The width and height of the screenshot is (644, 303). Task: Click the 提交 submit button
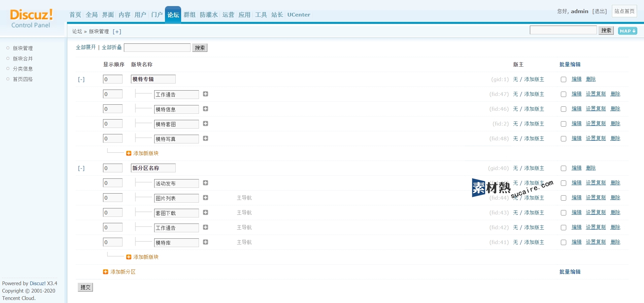click(x=86, y=287)
